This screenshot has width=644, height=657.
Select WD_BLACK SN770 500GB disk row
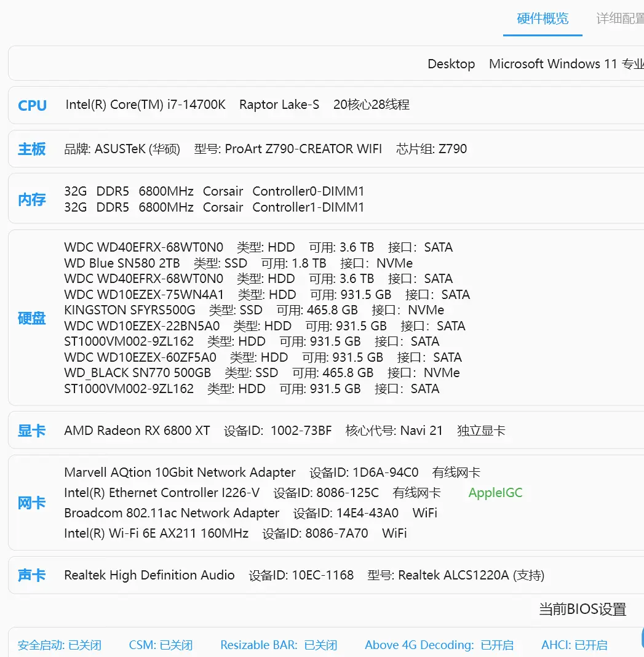pyautogui.click(x=262, y=373)
